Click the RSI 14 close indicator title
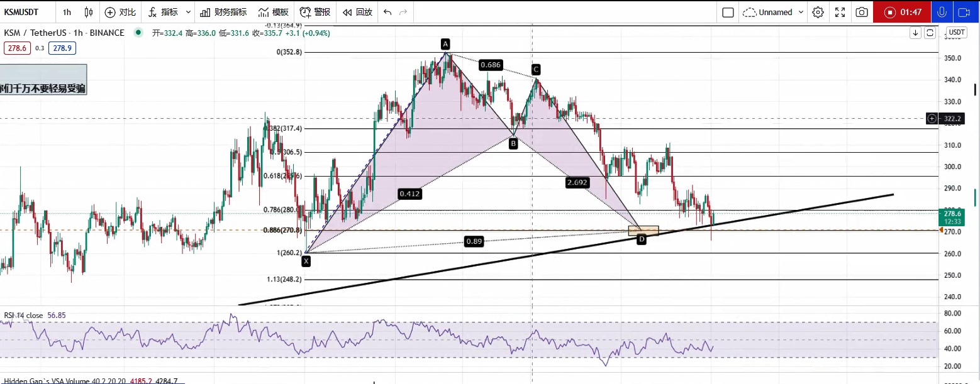980x384 pixels. click(x=24, y=315)
